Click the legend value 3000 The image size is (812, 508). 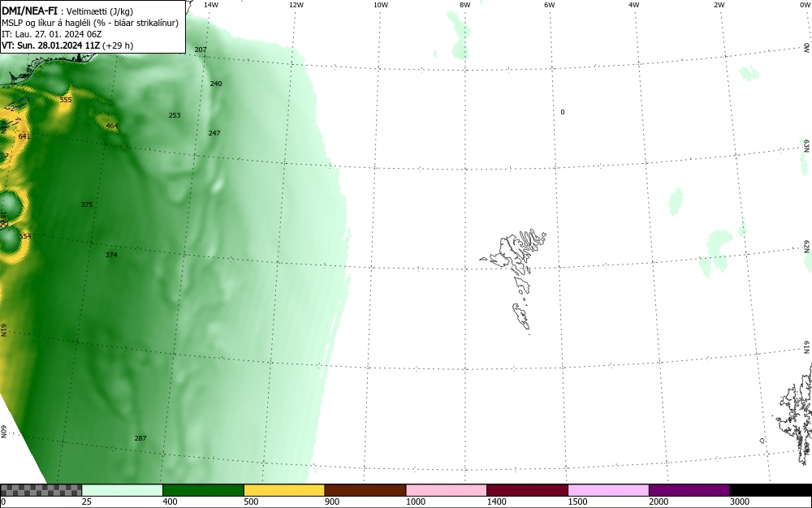point(740,502)
